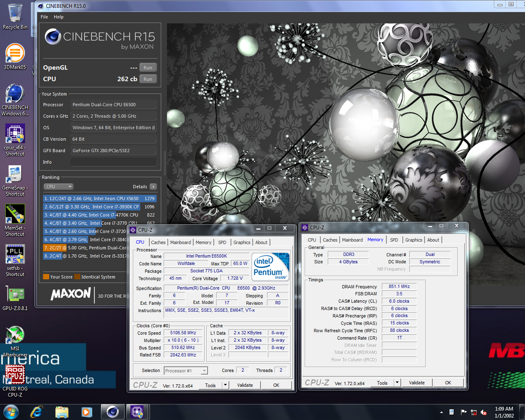Switch to Graphics tab in right CPU-Z
The image size is (525, 420).
click(x=414, y=240)
